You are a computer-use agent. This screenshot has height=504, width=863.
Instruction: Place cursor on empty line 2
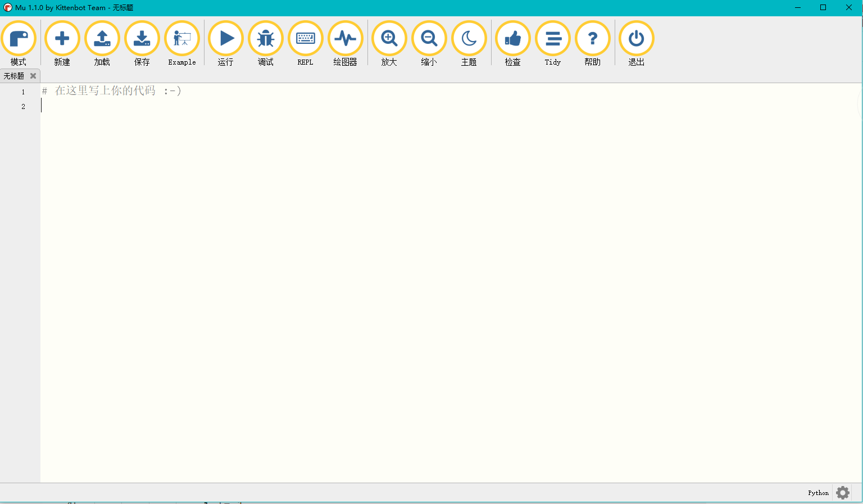[x=451, y=106]
